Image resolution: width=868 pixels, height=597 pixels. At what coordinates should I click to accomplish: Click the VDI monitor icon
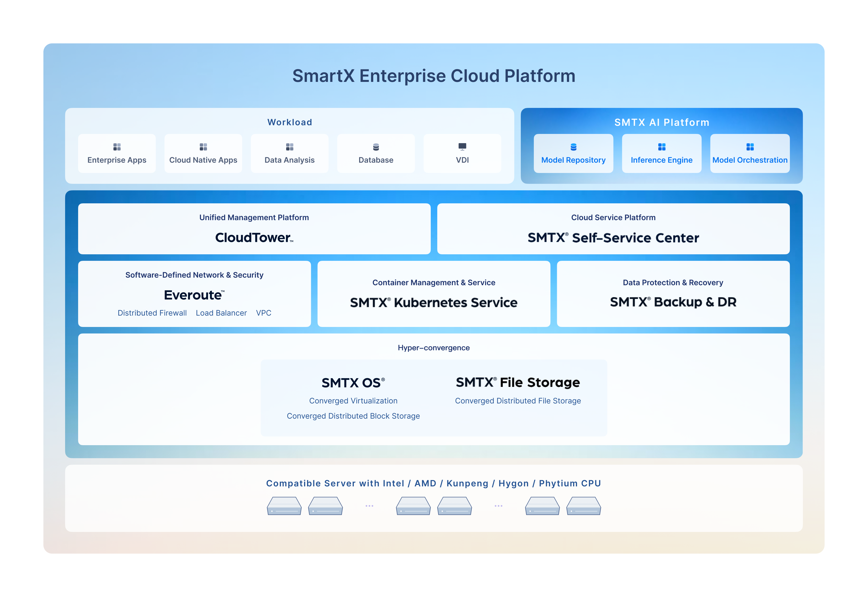[462, 146]
